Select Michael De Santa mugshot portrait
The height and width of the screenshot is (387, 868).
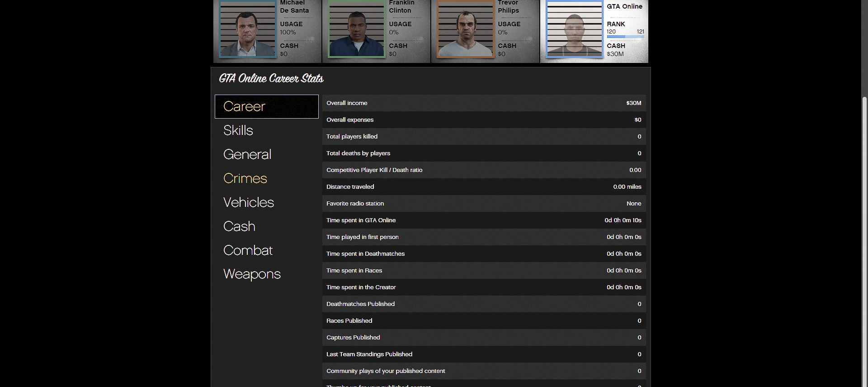247,29
